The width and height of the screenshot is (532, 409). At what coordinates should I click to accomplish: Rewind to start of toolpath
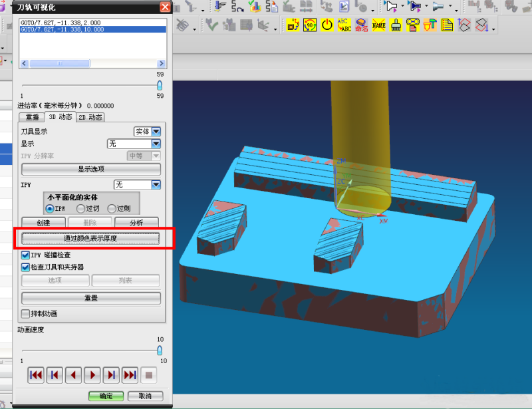(x=37, y=375)
